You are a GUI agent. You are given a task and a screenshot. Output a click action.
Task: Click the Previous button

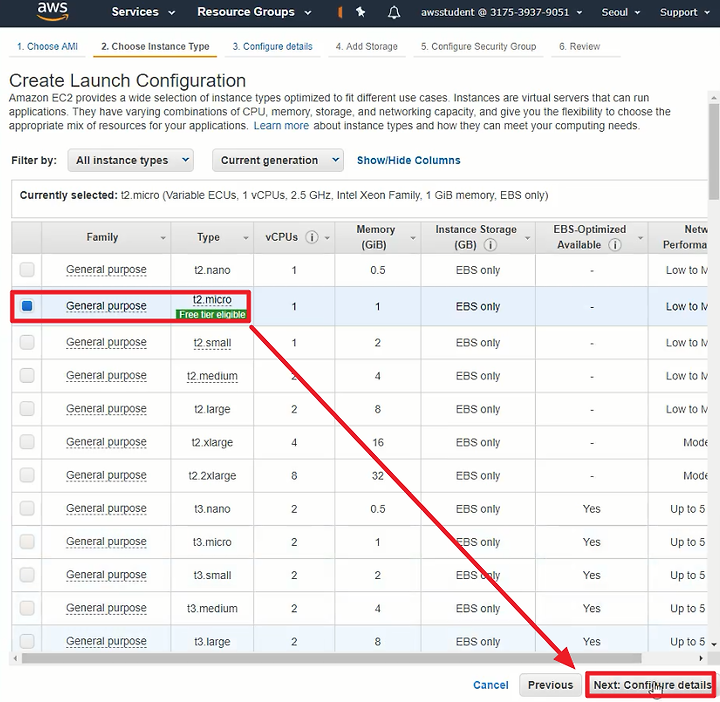point(551,685)
